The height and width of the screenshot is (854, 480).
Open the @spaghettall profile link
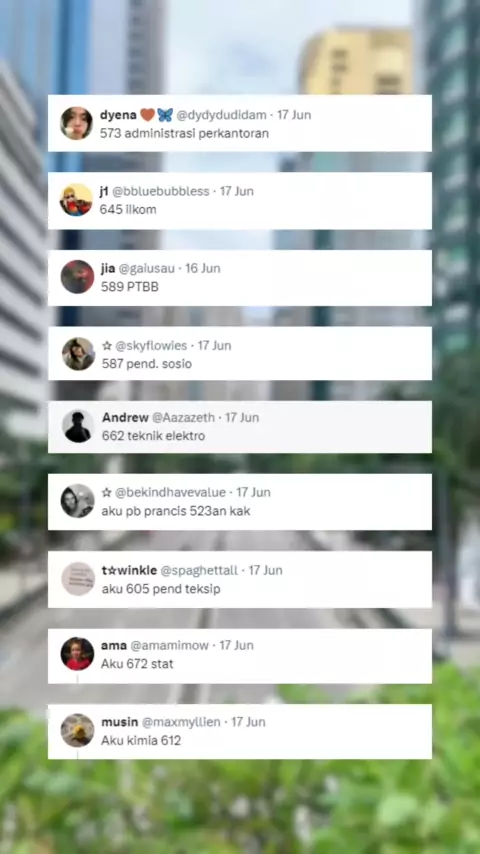pyautogui.click(x=199, y=570)
